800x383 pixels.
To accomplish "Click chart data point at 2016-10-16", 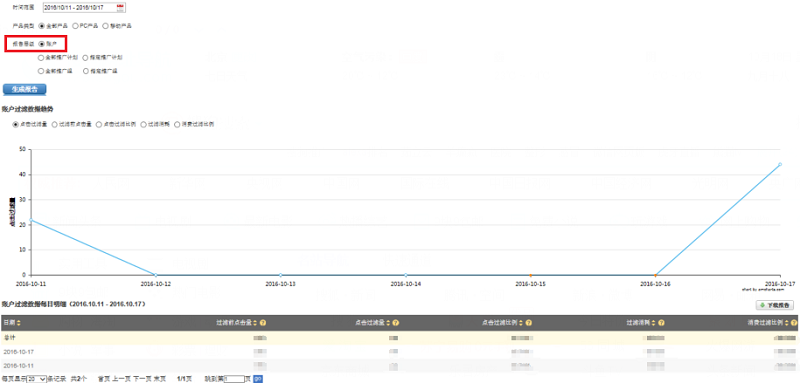I will pos(656,275).
